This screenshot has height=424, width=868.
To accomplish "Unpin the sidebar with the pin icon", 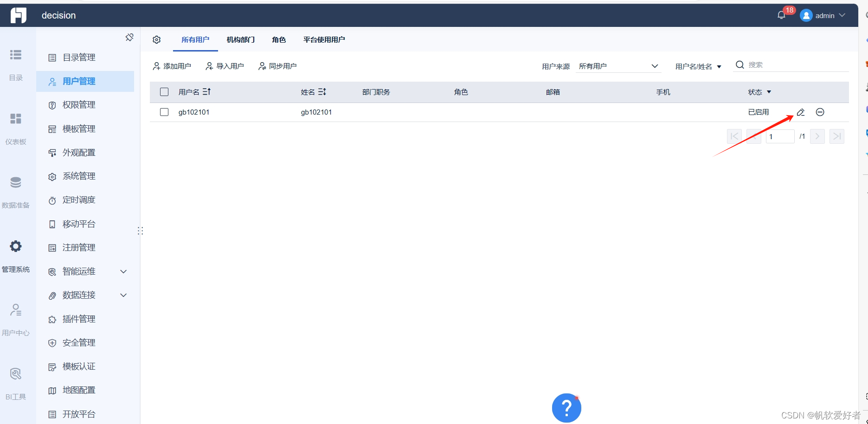I will click(x=129, y=37).
